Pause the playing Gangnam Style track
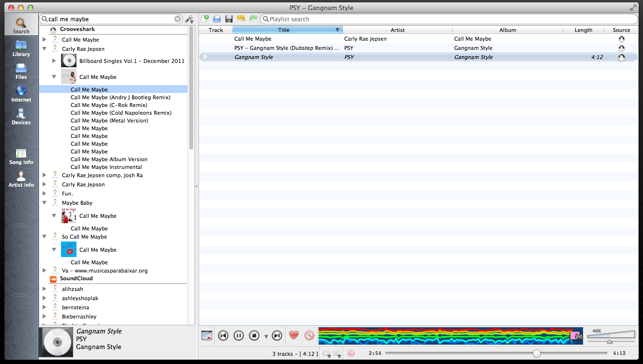The image size is (643, 364). [238, 335]
